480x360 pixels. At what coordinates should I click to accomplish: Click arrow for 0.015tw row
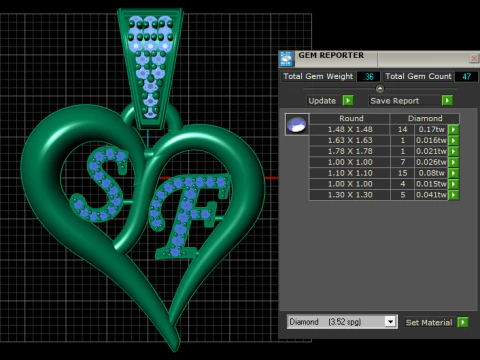pos(454,184)
